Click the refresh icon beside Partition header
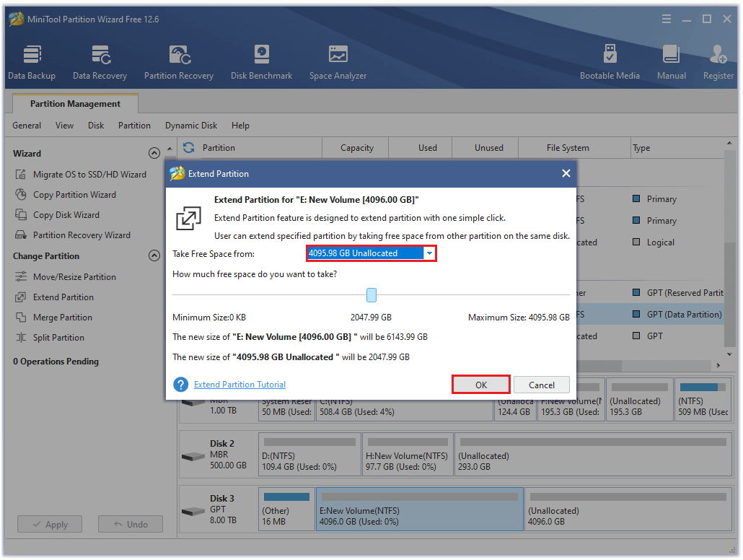The image size is (743, 560). [188, 147]
